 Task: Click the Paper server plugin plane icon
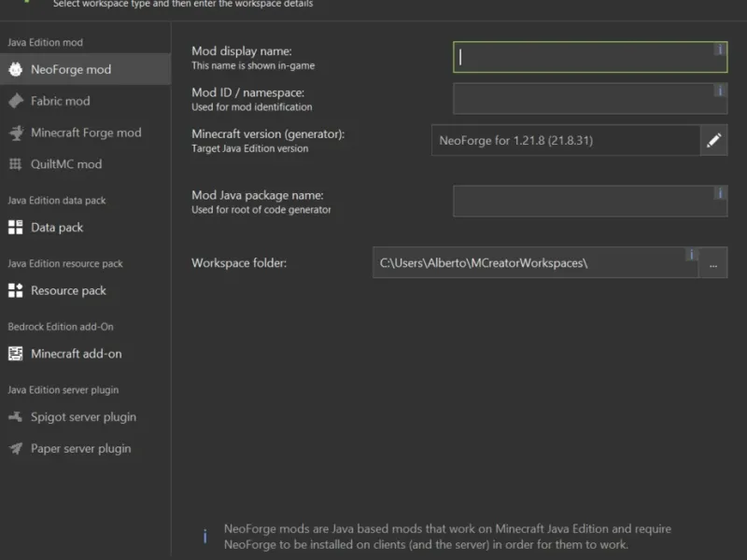(x=15, y=449)
